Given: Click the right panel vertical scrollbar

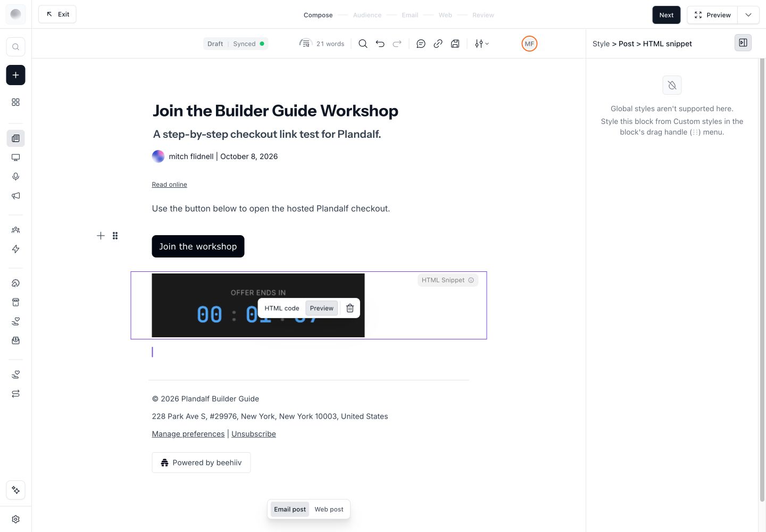Looking at the screenshot, I should 762,279.
